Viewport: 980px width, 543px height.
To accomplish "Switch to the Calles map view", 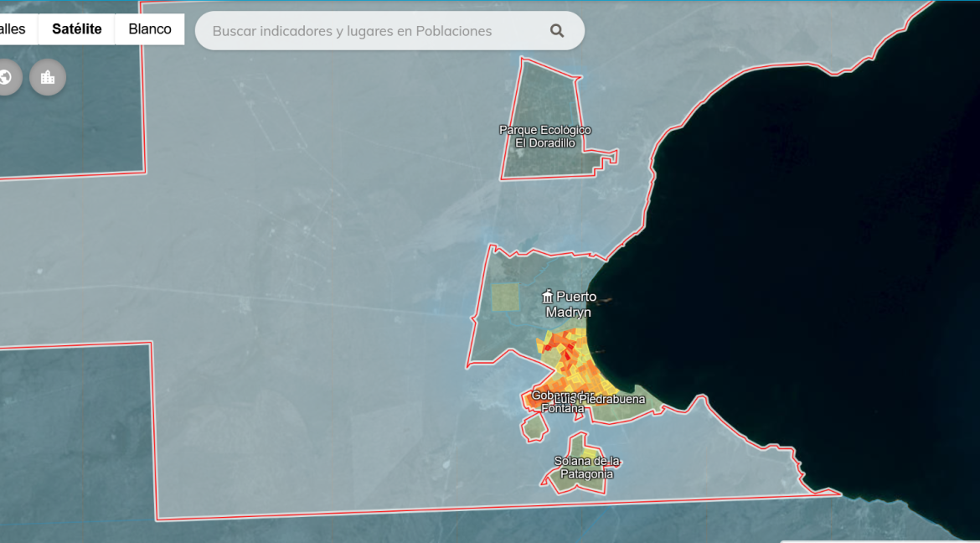I will (x=14, y=29).
